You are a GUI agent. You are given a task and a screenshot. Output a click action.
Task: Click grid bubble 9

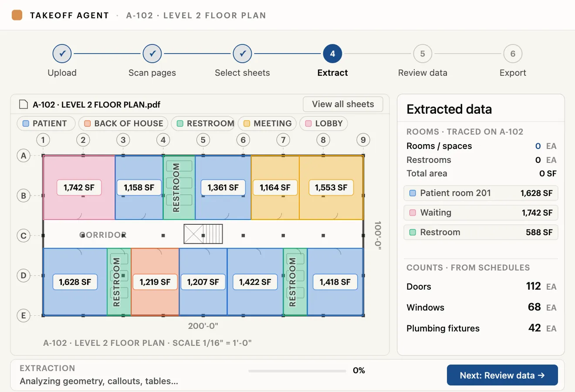(x=363, y=140)
